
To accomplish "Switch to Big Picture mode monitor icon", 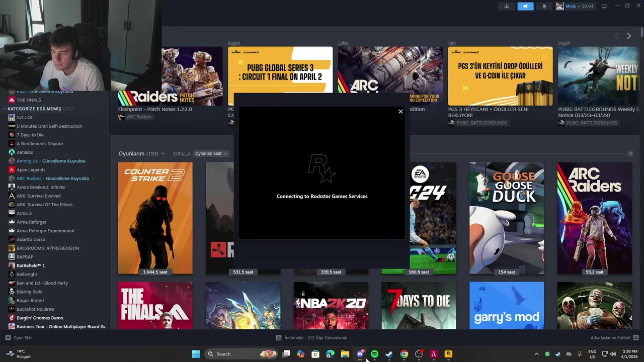I will point(604,6).
